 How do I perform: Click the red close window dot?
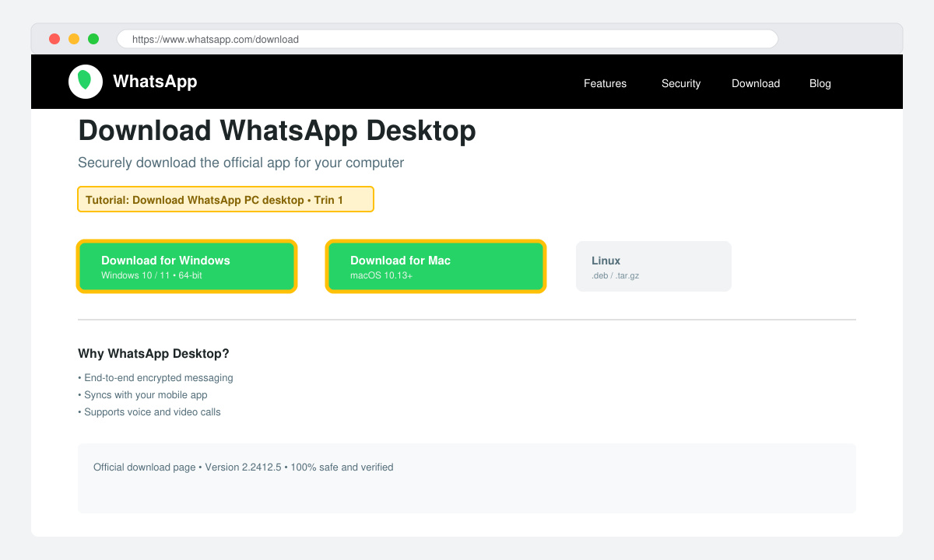pyautogui.click(x=54, y=39)
